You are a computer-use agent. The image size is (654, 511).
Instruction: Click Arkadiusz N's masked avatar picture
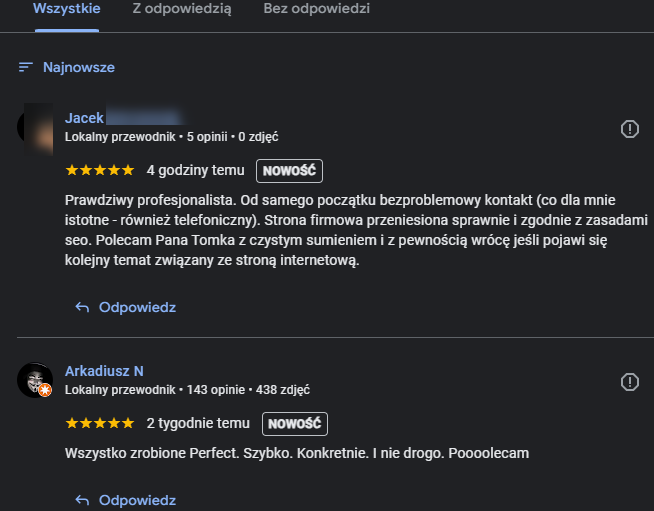pyautogui.click(x=35, y=380)
